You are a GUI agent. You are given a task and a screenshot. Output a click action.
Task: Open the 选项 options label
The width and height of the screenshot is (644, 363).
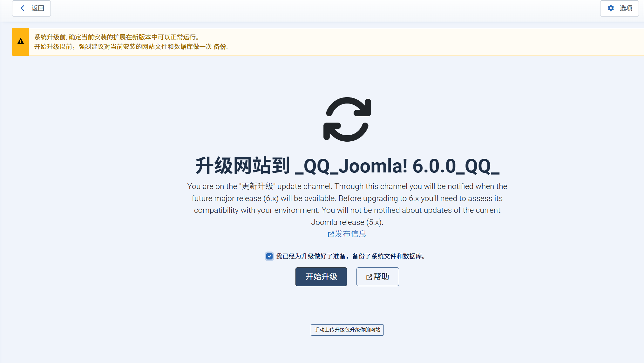pyautogui.click(x=626, y=8)
